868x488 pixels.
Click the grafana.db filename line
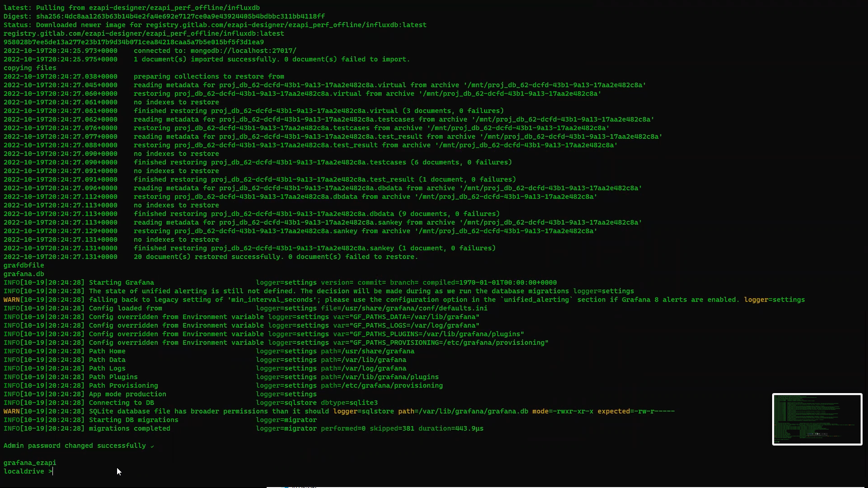[x=24, y=274]
